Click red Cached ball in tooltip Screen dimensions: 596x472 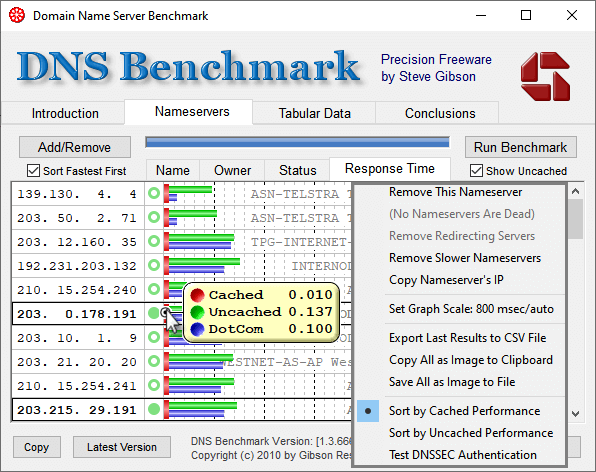pos(198,295)
